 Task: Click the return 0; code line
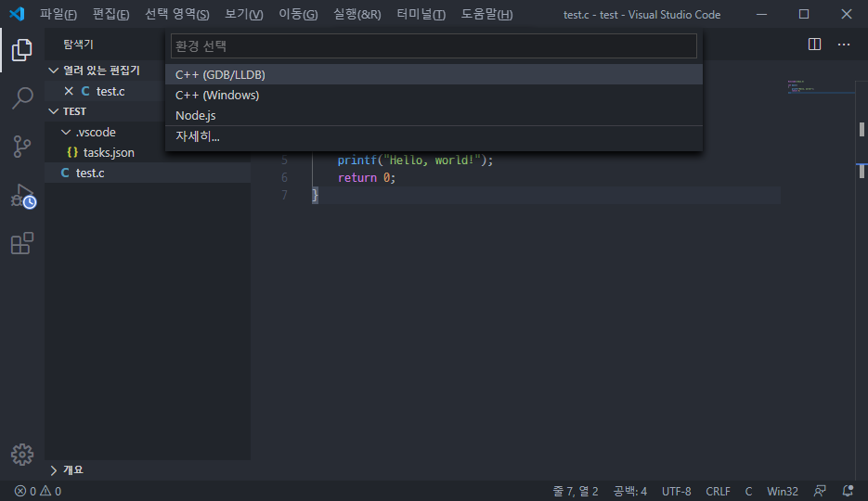367,177
